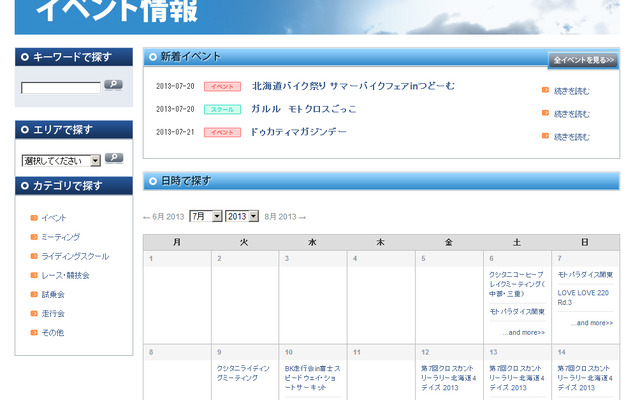Open the 7月 month dropdown
The height and width of the screenshot is (400, 640).
pyautogui.click(x=206, y=216)
